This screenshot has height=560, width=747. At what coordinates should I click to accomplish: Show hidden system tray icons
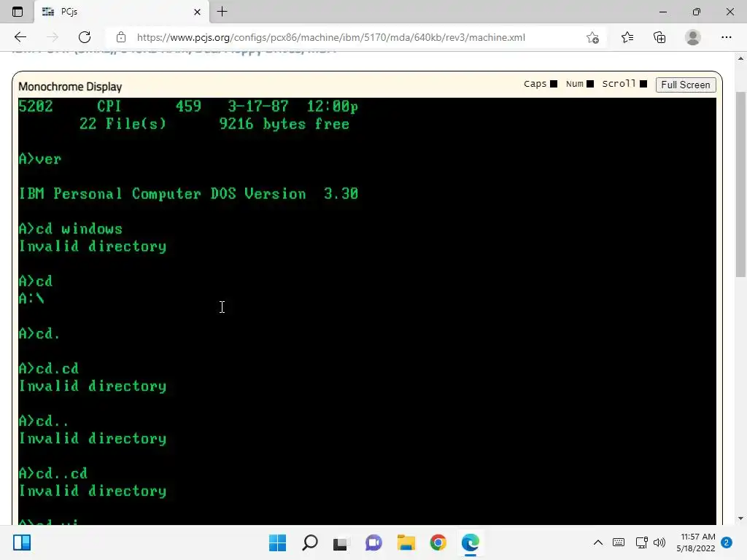coord(598,542)
